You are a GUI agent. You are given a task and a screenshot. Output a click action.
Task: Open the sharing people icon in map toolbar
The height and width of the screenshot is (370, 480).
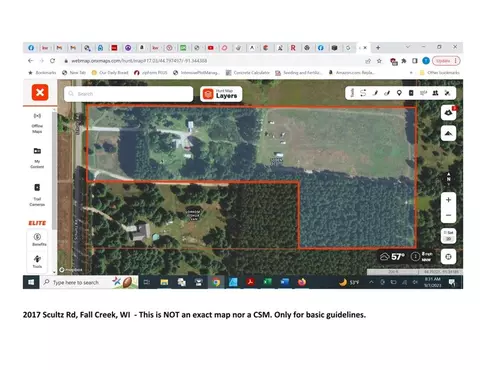point(435,93)
